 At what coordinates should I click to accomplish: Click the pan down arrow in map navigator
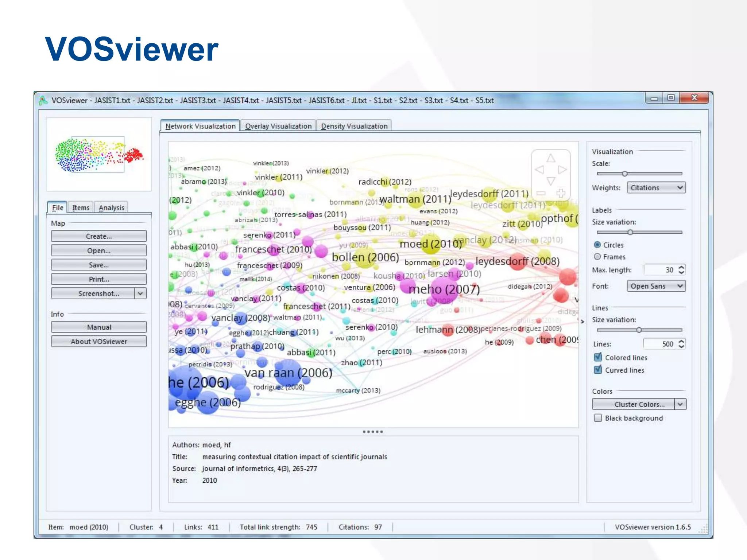click(551, 181)
